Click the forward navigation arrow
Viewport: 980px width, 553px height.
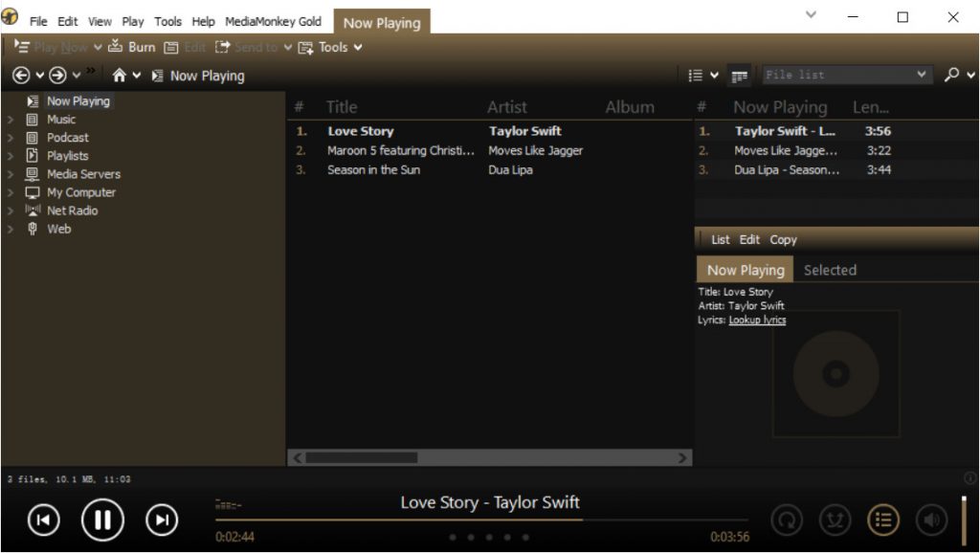[x=57, y=76]
